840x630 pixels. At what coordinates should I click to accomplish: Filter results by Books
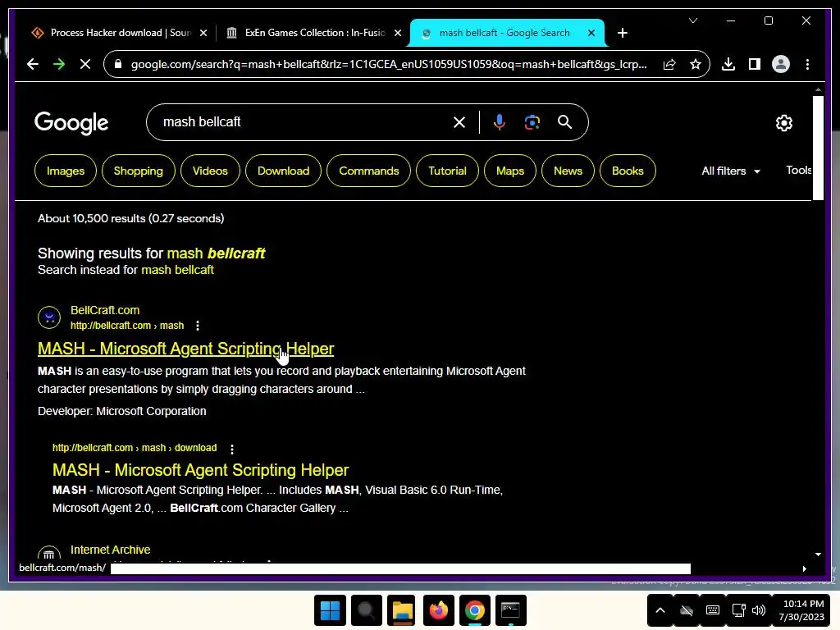[628, 171]
